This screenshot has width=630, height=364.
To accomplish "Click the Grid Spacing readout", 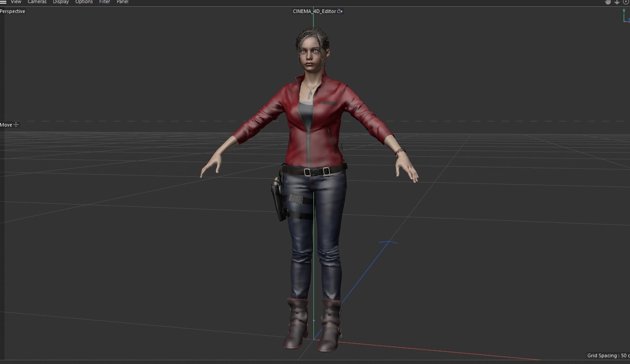I will click(609, 356).
